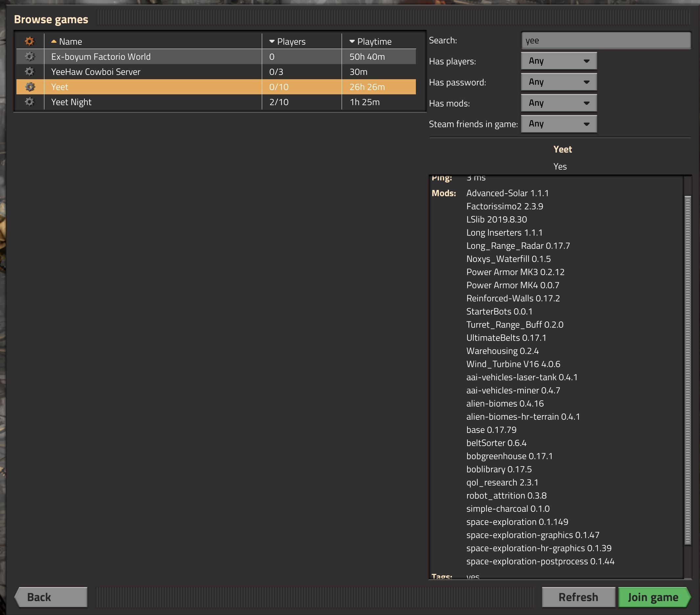The width and height of the screenshot is (700, 615).
Task: Refresh the server list
Action: (578, 597)
